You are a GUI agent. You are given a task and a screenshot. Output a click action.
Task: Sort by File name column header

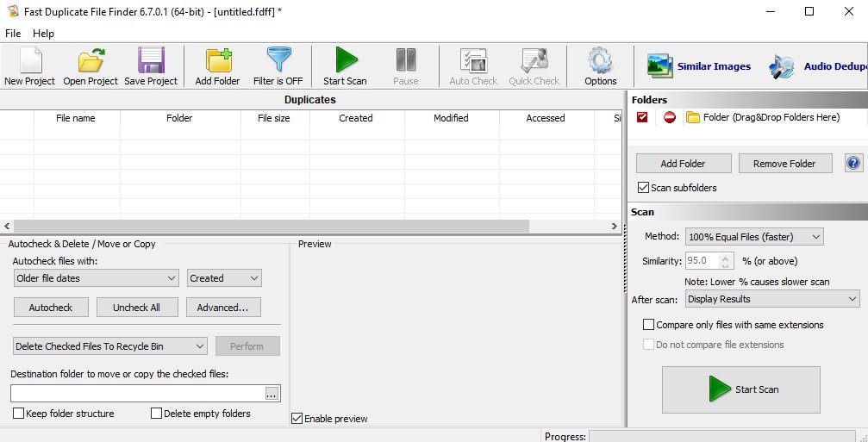coord(77,118)
